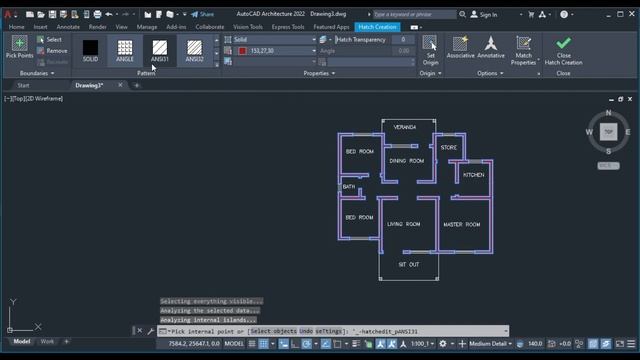
Task: Toggle the Annotative hatch option
Action: (491, 47)
